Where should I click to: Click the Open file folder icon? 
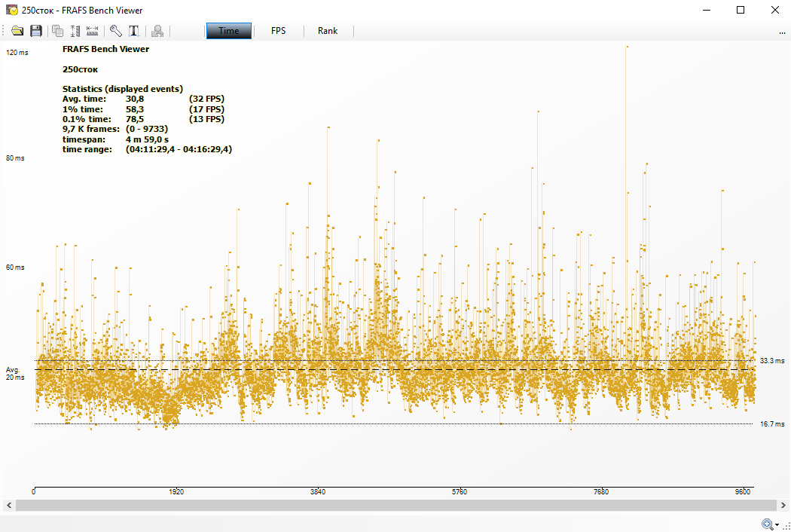click(17, 31)
